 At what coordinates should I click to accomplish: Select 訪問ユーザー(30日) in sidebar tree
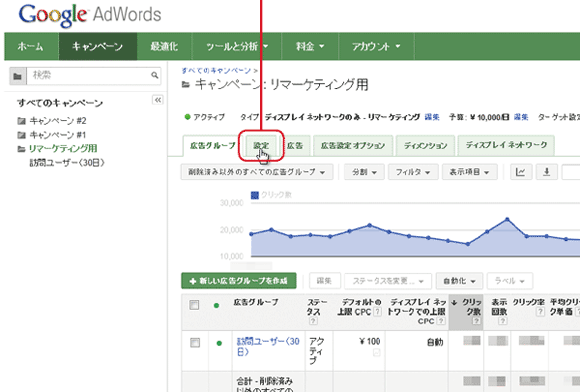pyautogui.click(x=67, y=163)
